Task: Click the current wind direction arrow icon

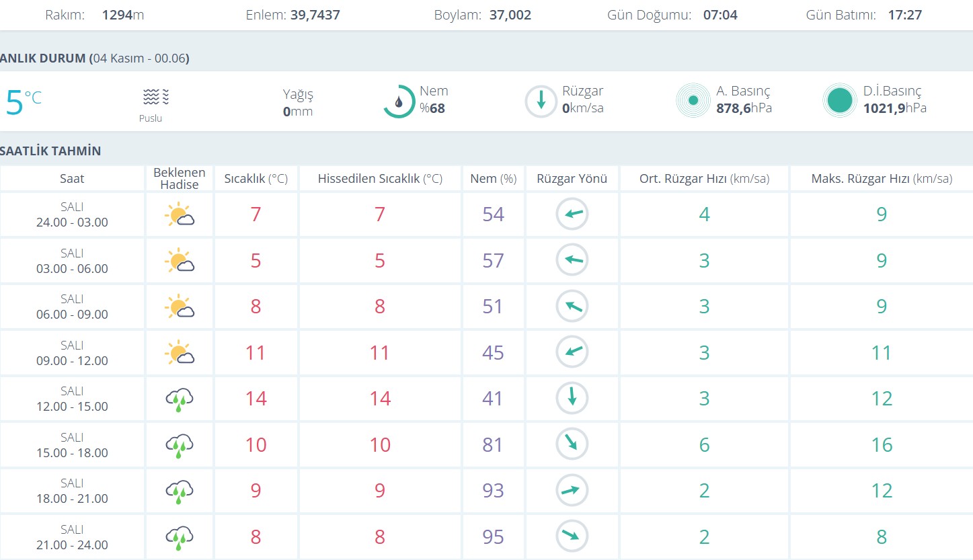Action: (x=541, y=102)
